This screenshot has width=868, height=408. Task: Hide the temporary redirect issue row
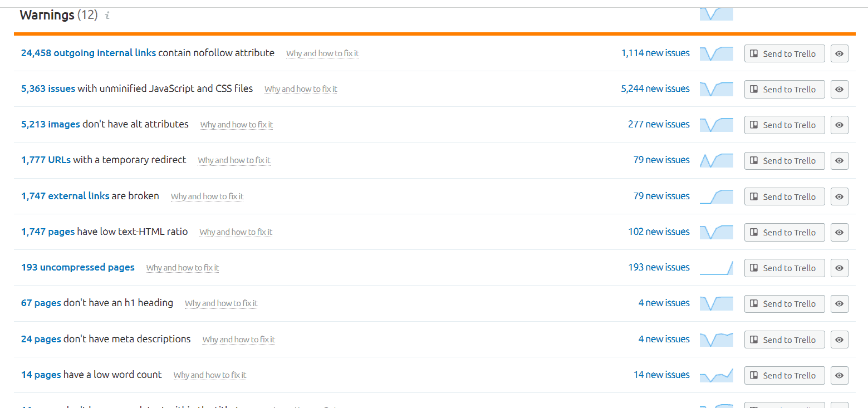[x=839, y=161]
